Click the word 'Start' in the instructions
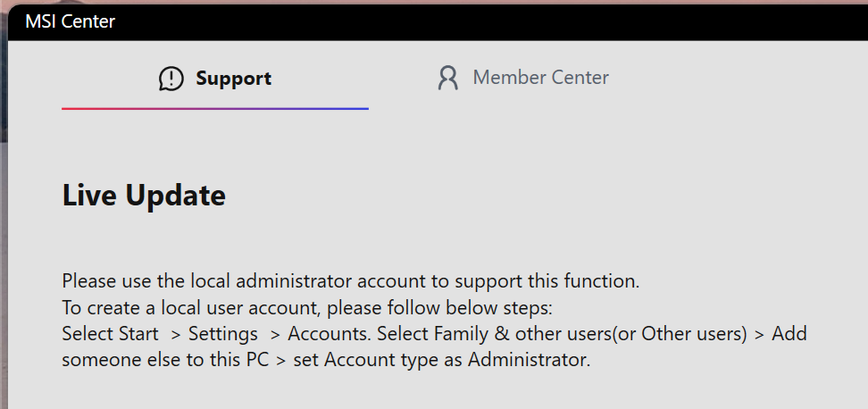Image resolution: width=868 pixels, height=409 pixels. pyautogui.click(x=138, y=334)
